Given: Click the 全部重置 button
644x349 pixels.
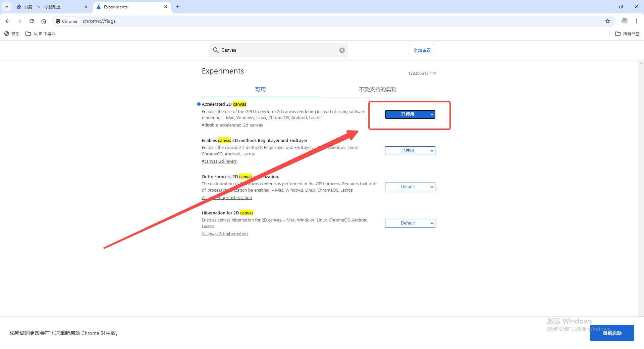Looking at the screenshot, I should pyautogui.click(x=422, y=50).
